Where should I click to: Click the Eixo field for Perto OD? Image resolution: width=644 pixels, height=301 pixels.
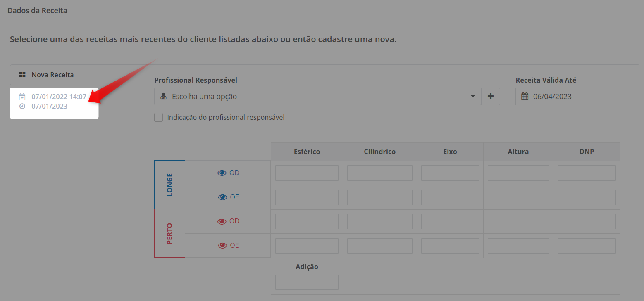pos(450,222)
